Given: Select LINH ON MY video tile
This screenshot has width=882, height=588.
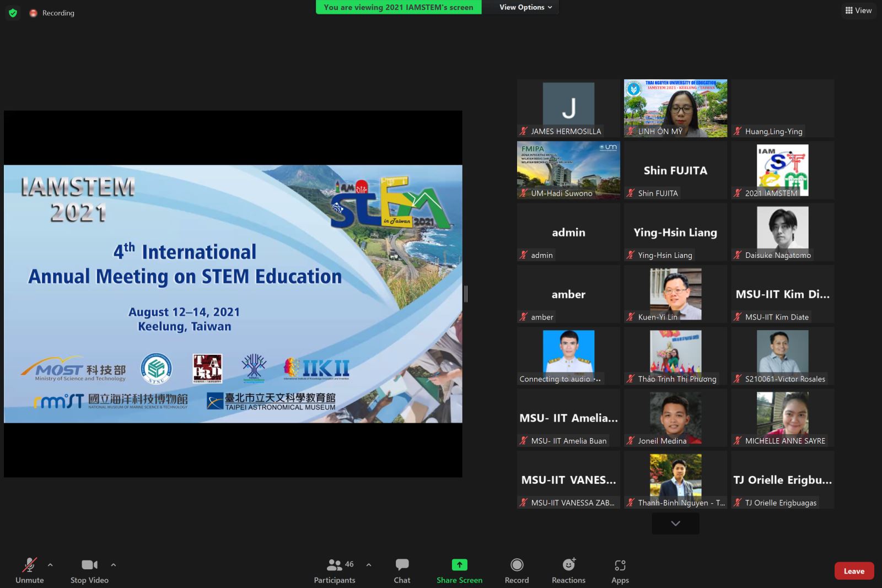Looking at the screenshot, I should (x=675, y=108).
